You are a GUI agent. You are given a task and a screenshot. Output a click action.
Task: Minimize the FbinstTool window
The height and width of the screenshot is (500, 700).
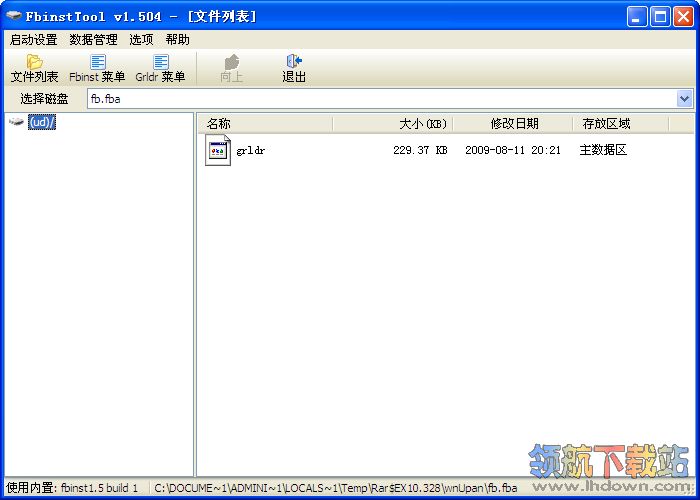coord(636,17)
